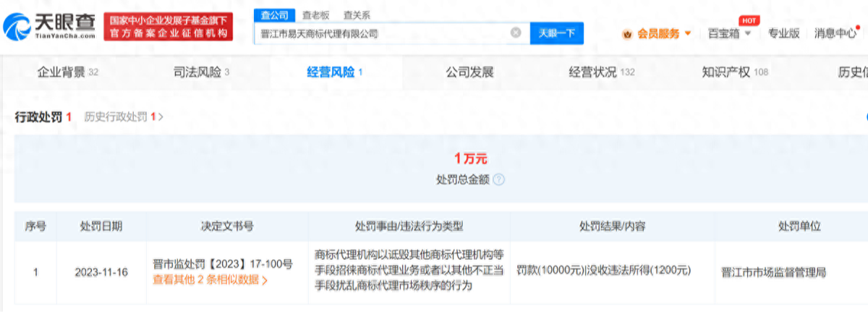Screen dimensions: 868x312
Task: Open the 消息中心 link
Action: pyautogui.click(x=835, y=33)
